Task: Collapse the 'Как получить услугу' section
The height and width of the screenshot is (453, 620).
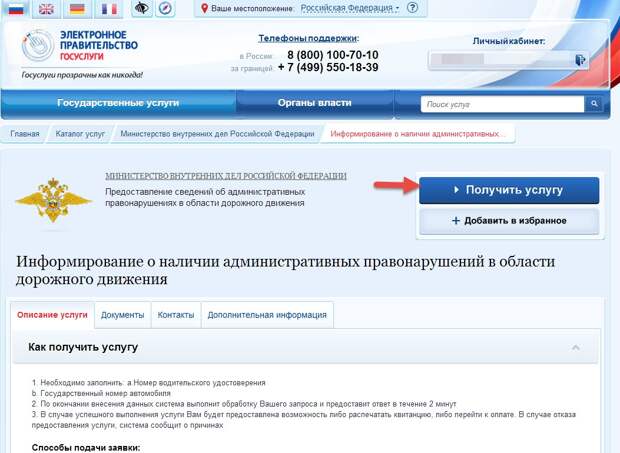Action: point(575,347)
